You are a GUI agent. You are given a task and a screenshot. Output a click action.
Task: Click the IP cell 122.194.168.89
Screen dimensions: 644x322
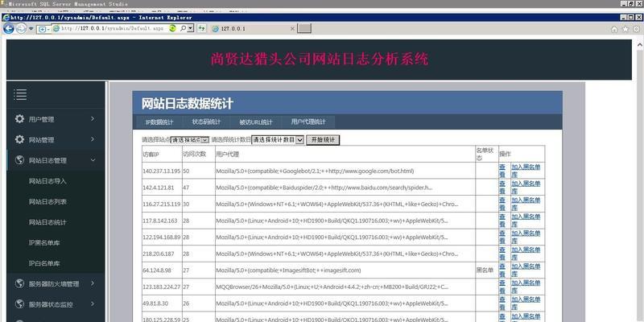(x=162, y=237)
